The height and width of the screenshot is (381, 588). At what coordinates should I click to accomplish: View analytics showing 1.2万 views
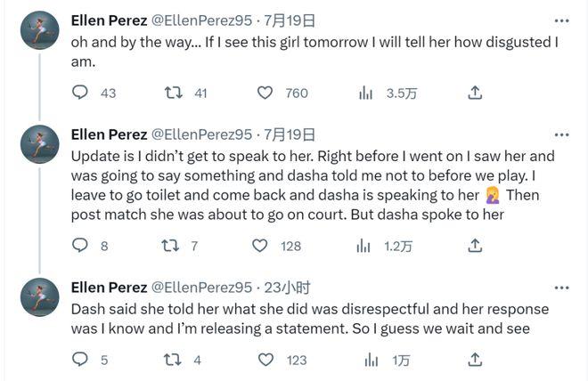coord(363,246)
